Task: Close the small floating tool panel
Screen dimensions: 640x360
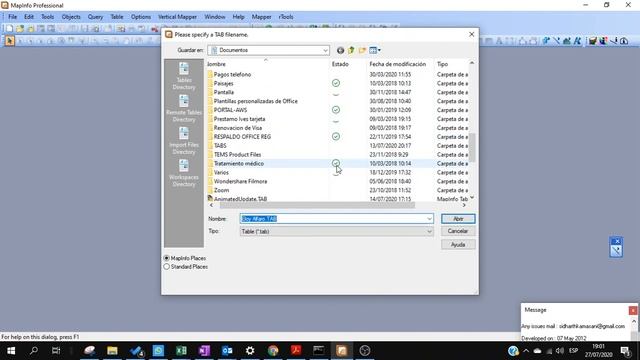Action: pyautogui.click(x=617, y=241)
